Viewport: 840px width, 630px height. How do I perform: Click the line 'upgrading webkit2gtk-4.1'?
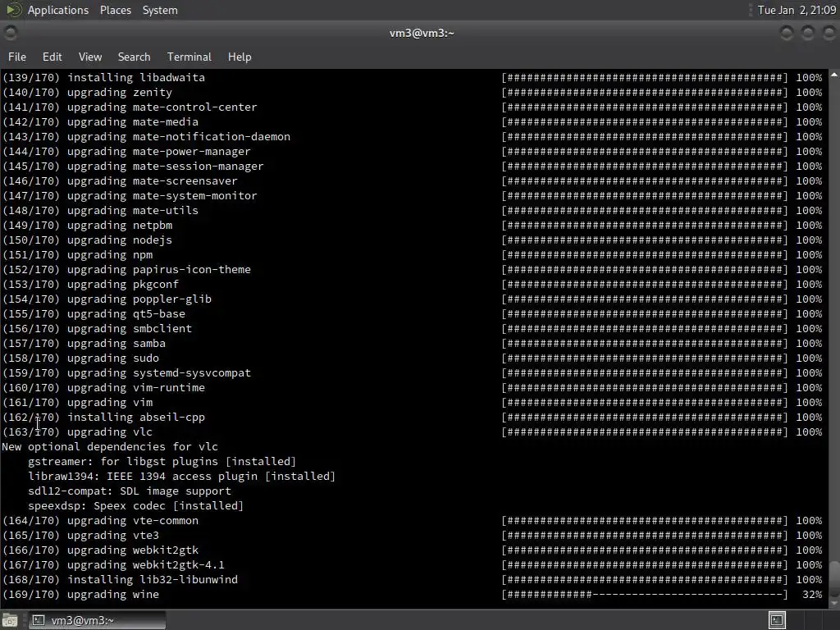[113, 564]
